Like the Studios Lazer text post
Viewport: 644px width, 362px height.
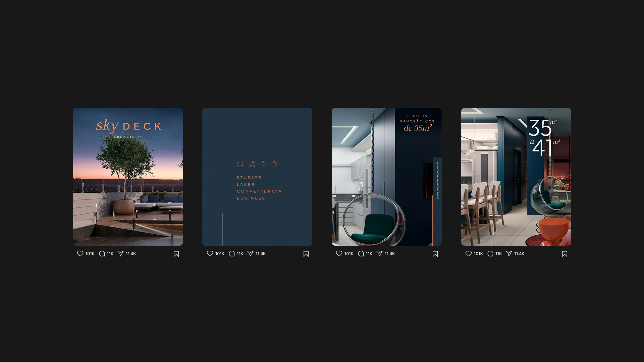tap(210, 254)
